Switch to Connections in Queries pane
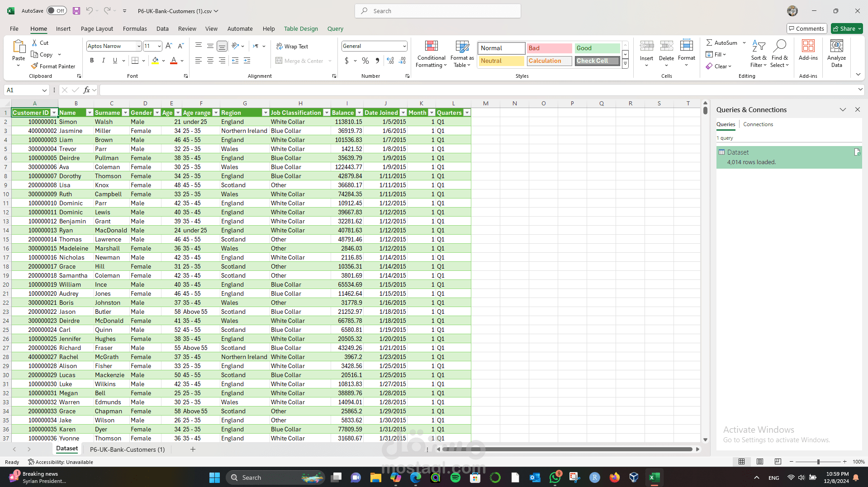 pos(758,124)
